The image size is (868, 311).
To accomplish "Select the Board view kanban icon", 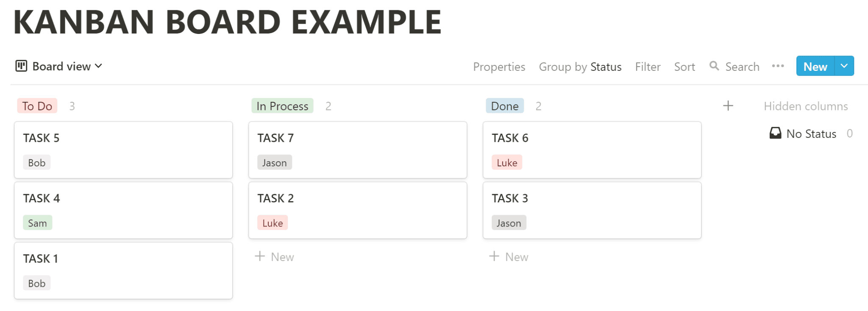I will (22, 66).
